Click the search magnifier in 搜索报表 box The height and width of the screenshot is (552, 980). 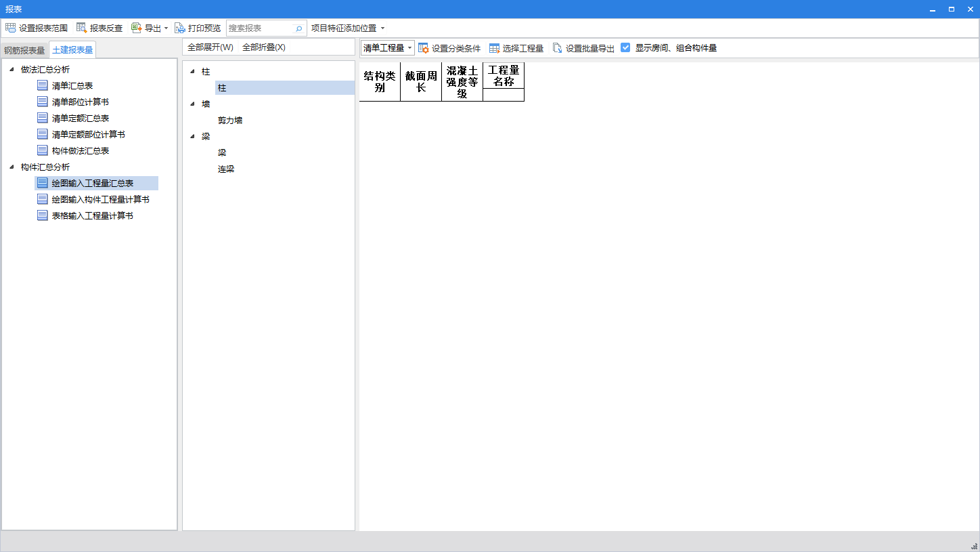point(298,28)
